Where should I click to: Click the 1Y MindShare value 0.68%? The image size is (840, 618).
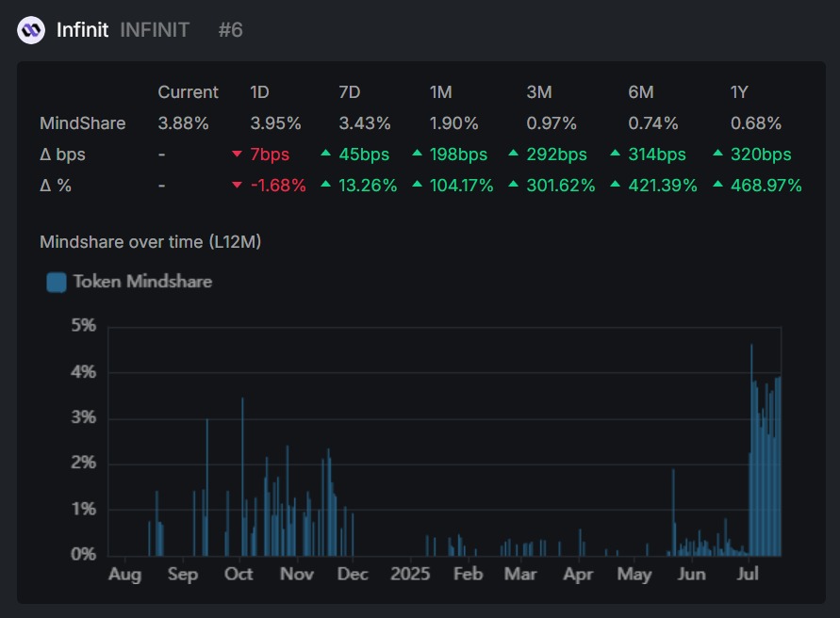click(756, 123)
